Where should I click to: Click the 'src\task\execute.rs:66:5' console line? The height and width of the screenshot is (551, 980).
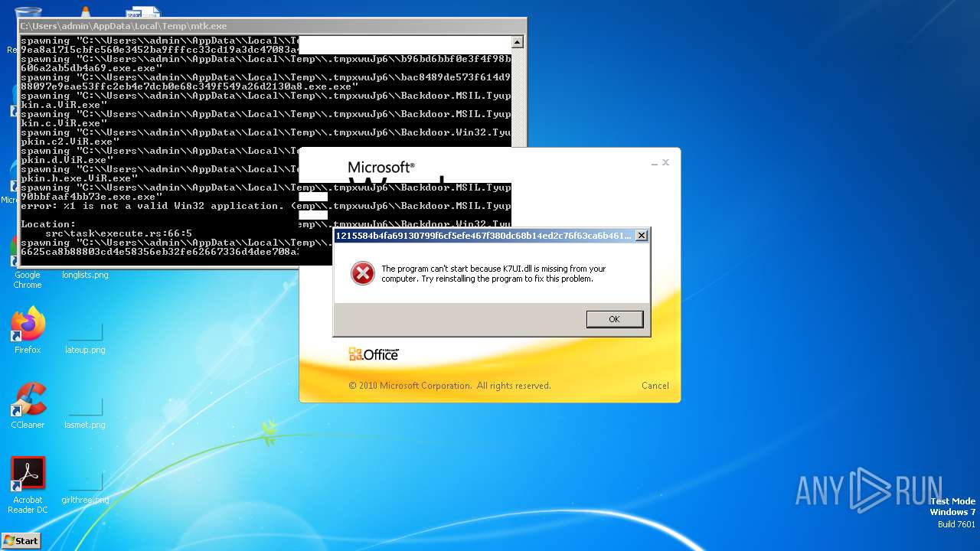[x=118, y=233]
